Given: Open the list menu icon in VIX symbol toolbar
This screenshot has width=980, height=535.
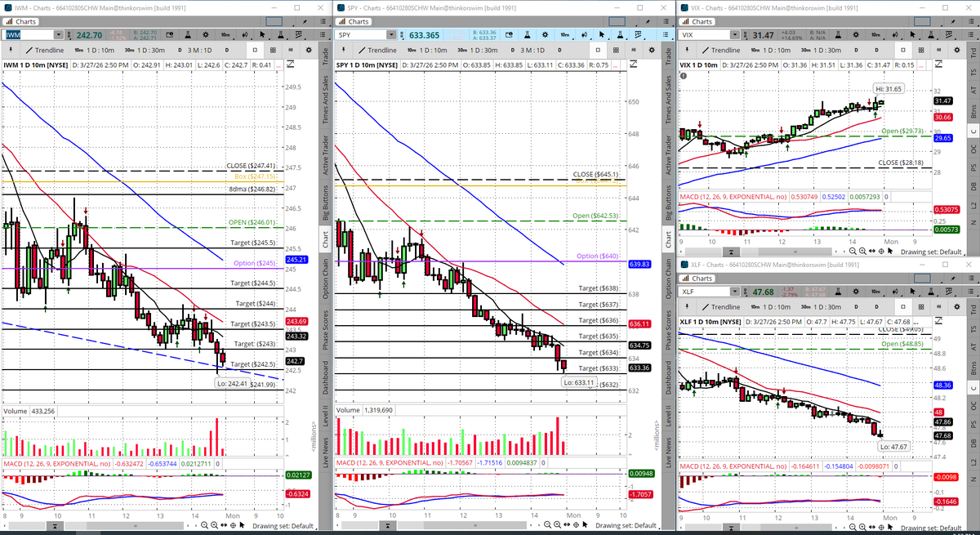Looking at the screenshot, I should point(971,35).
